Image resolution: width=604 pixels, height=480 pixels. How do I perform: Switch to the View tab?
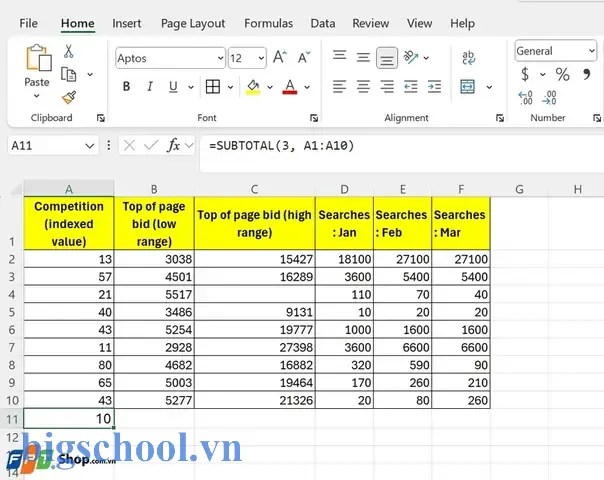(419, 23)
